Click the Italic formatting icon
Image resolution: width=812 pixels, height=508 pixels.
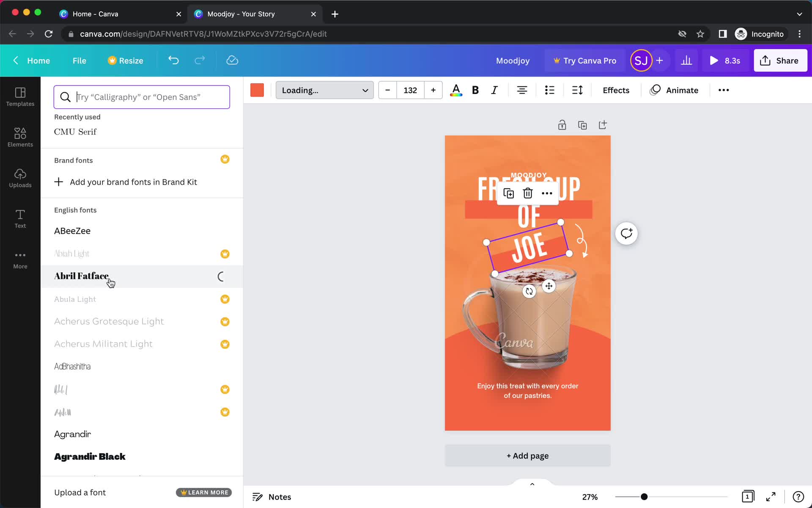coord(494,90)
